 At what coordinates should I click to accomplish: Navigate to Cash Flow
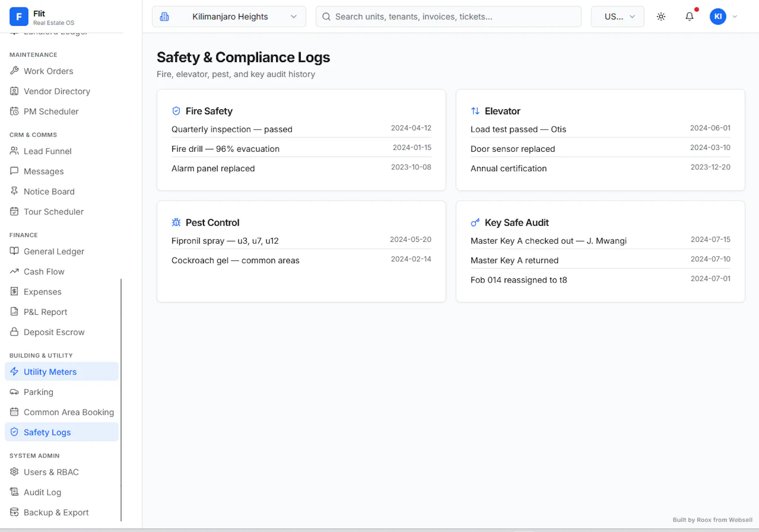click(x=62, y=272)
